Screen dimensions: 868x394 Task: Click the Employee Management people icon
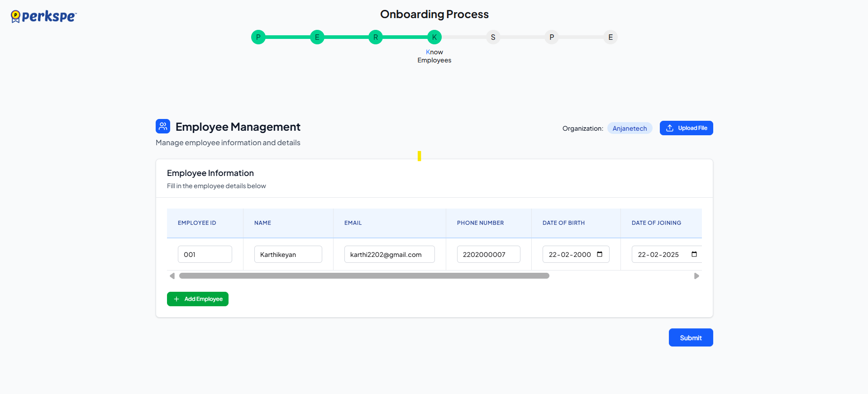[163, 126]
